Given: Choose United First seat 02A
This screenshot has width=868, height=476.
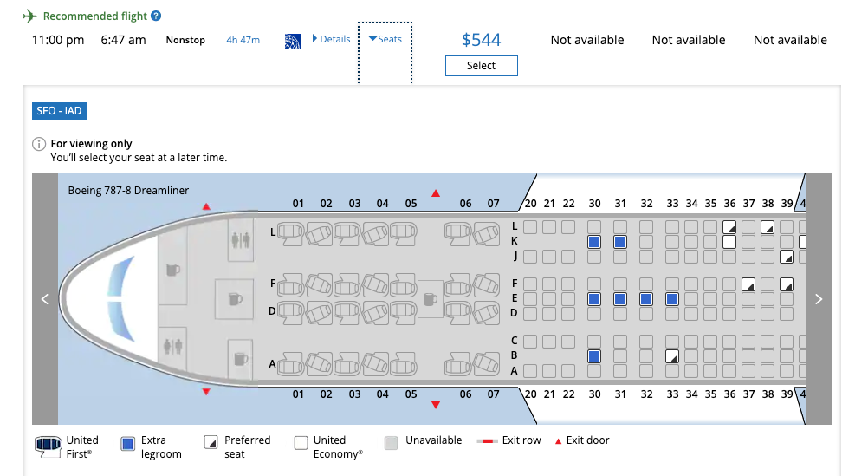Looking at the screenshot, I should [x=319, y=364].
